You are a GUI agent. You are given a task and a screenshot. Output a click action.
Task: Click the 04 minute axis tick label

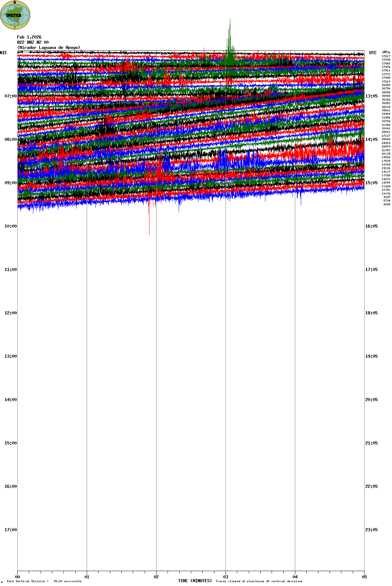295,577
